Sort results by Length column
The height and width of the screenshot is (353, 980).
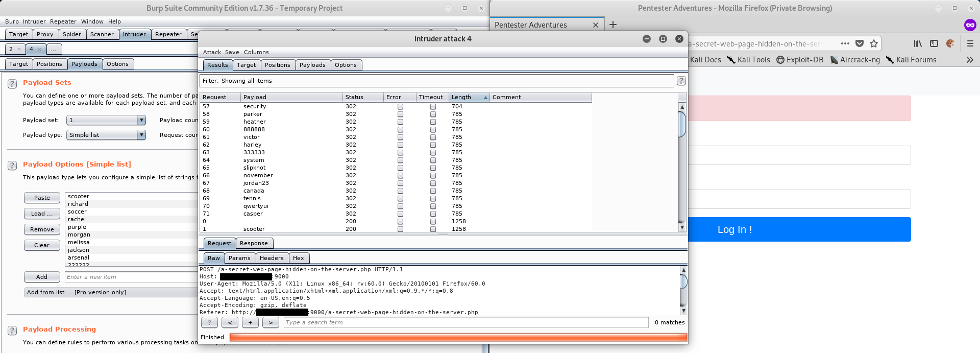click(x=469, y=97)
